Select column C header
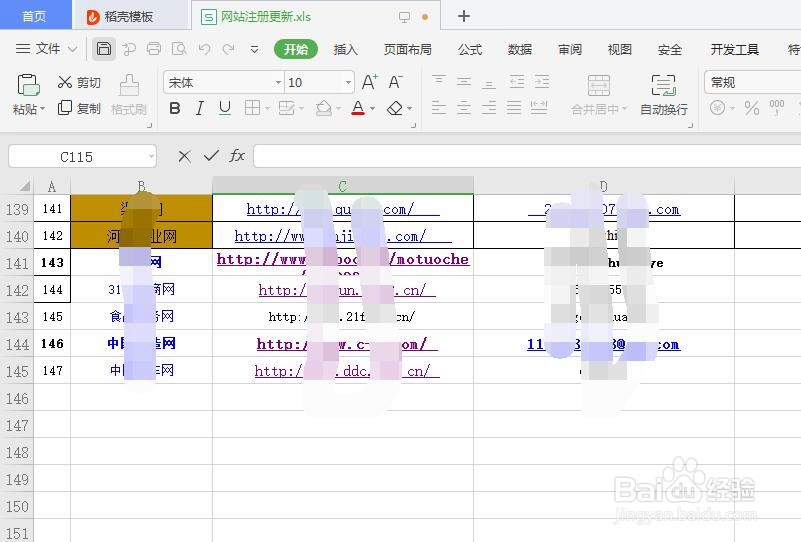This screenshot has height=542, width=801. (x=343, y=186)
